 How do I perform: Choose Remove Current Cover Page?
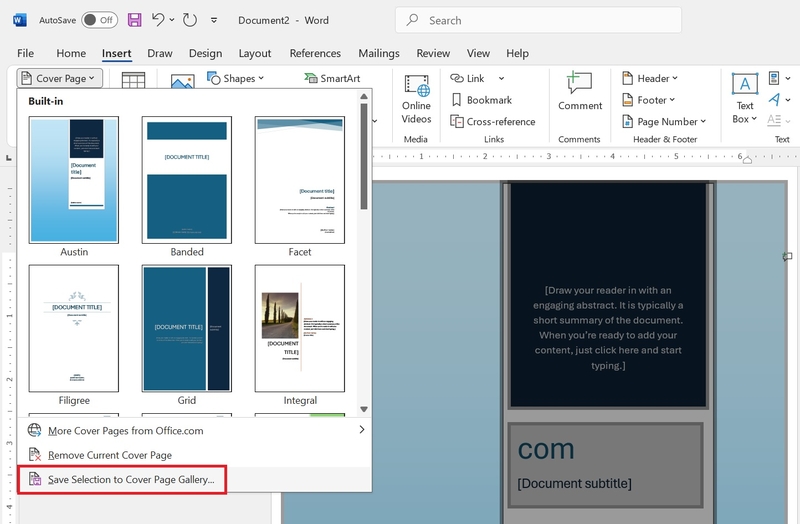(x=194, y=455)
